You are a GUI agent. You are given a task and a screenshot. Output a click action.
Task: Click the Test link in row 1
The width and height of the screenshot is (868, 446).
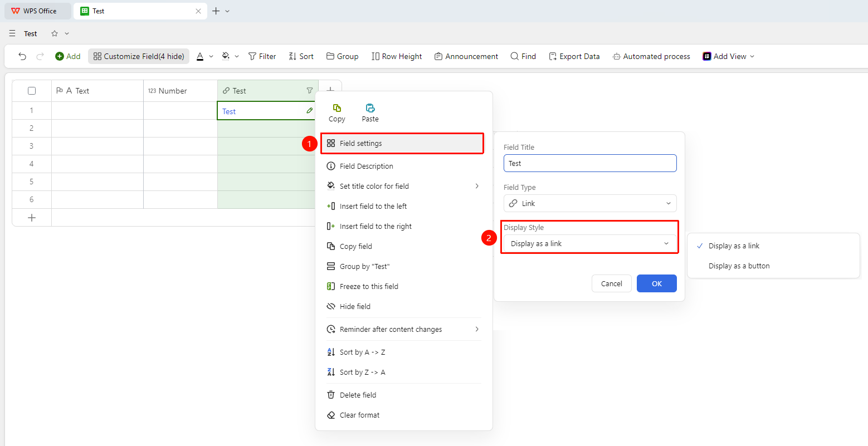229,111
